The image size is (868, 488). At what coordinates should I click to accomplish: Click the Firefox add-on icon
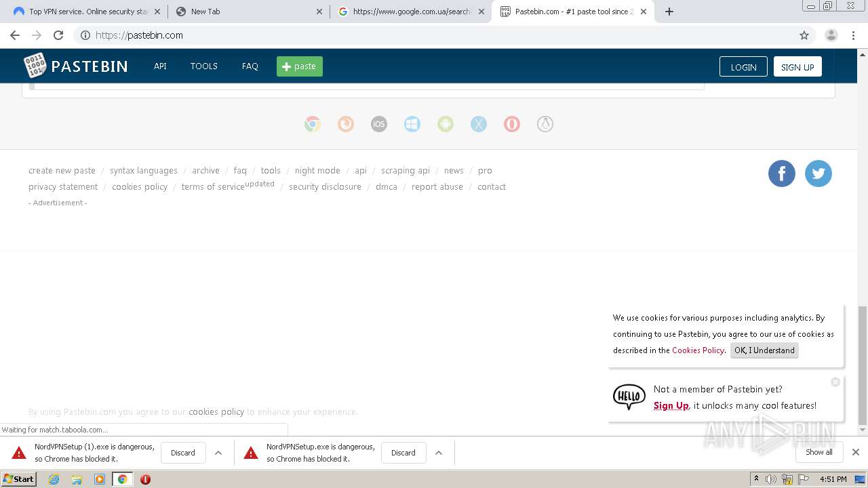(346, 124)
